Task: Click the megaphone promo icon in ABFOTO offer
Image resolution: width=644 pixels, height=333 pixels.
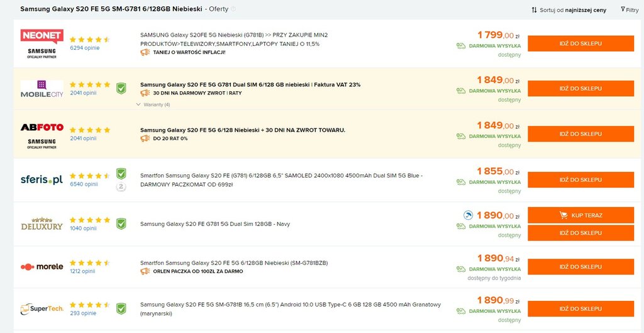Action: coord(145,138)
